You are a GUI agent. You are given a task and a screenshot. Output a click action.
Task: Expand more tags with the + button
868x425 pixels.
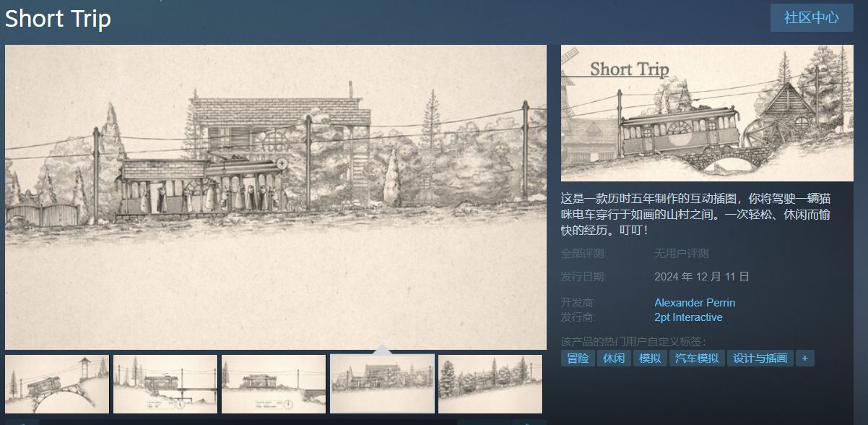[x=804, y=358]
